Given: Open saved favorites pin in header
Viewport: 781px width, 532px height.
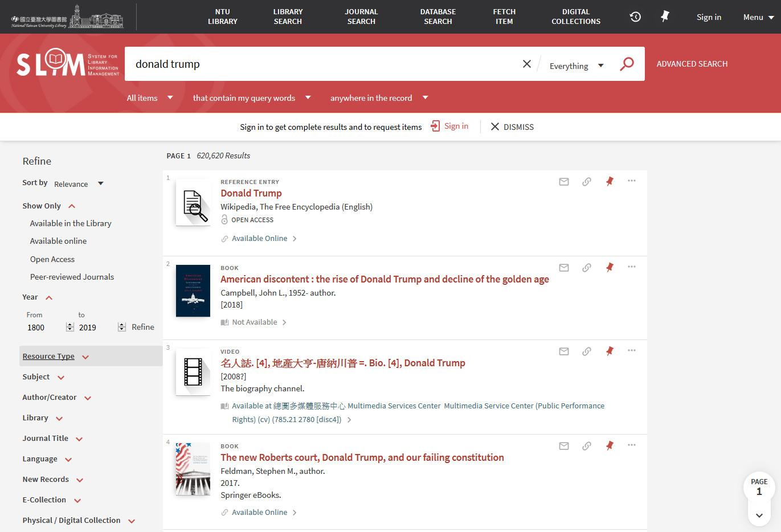Looking at the screenshot, I should point(665,17).
